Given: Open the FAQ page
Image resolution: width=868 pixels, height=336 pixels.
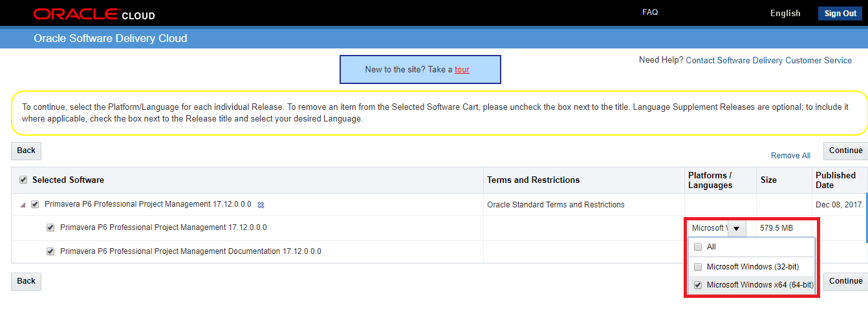Looking at the screenshot, I should tap(650, 12).
